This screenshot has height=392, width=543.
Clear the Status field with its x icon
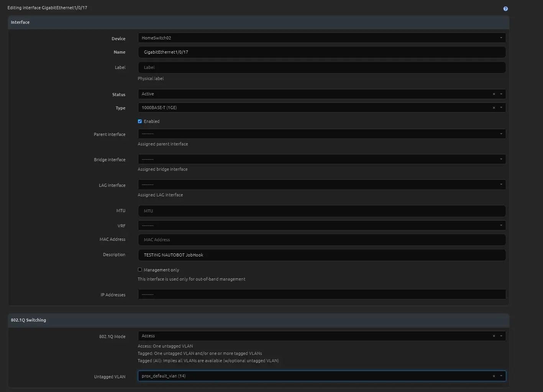pos(494,94)
